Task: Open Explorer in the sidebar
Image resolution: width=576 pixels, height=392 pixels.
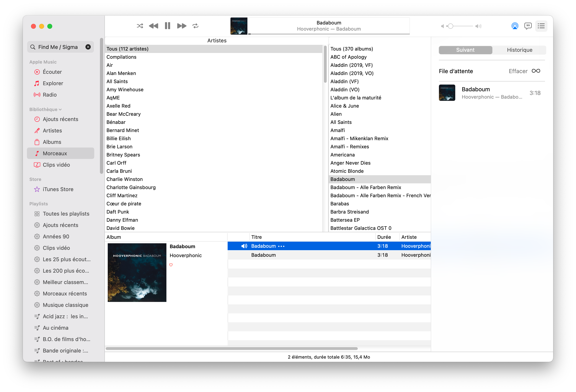Action: pos(60,83)
